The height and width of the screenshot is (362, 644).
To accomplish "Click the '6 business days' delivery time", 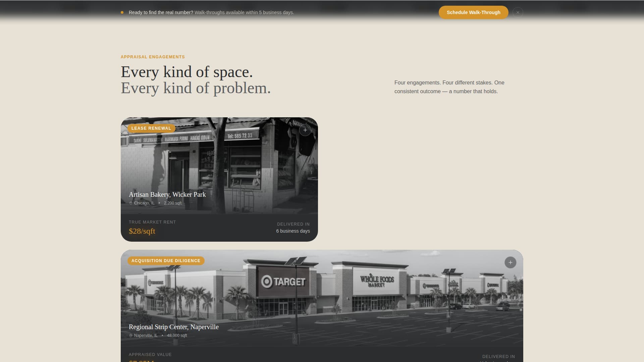I will point(293,231).
